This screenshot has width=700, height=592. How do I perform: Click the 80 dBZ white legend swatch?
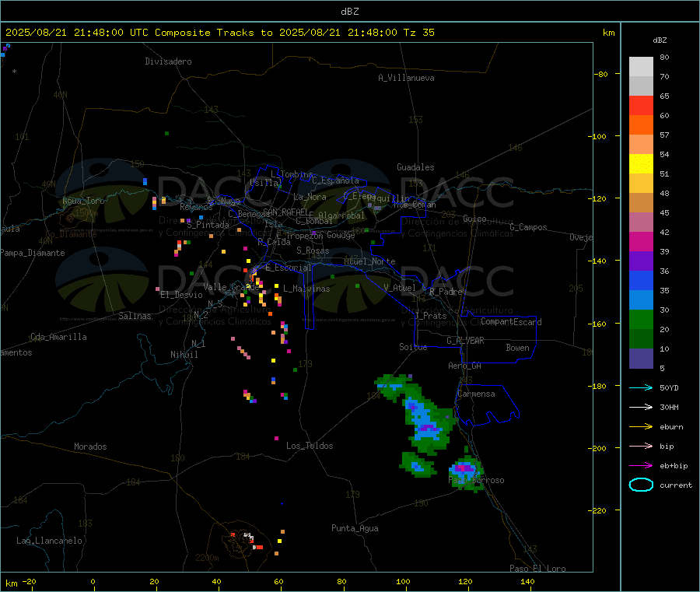[641, 67]
